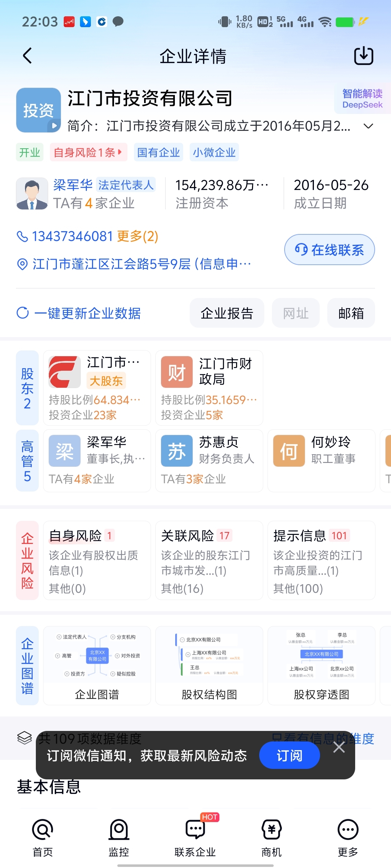
Task: Open 关联风险 17 card
Action: (x=209, y=561)
